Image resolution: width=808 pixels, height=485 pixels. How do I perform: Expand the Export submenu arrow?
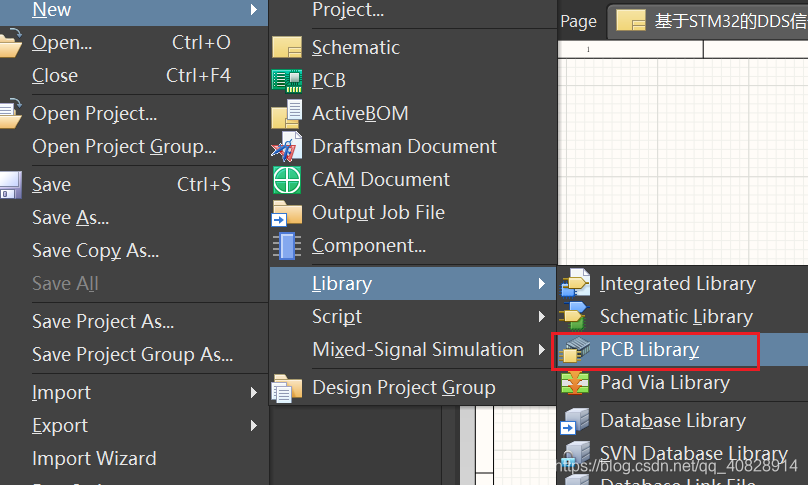point(254,426)
